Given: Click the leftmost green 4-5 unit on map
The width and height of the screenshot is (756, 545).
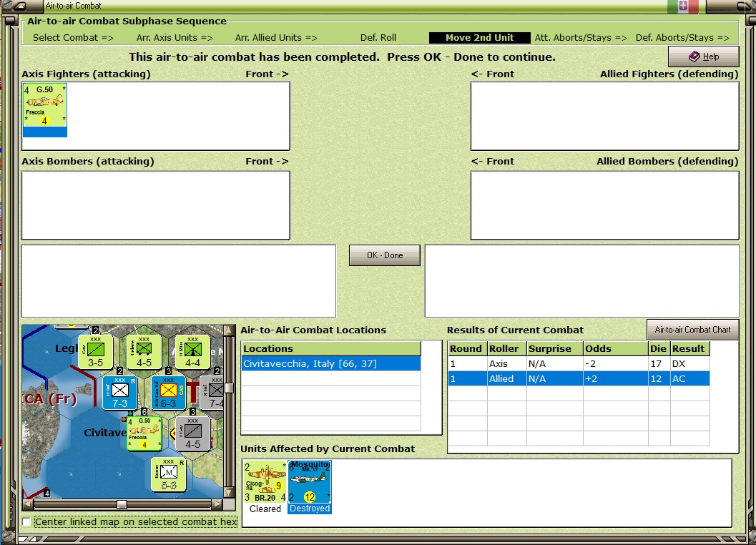Looking at the screenshot, I should click(144, 352).
